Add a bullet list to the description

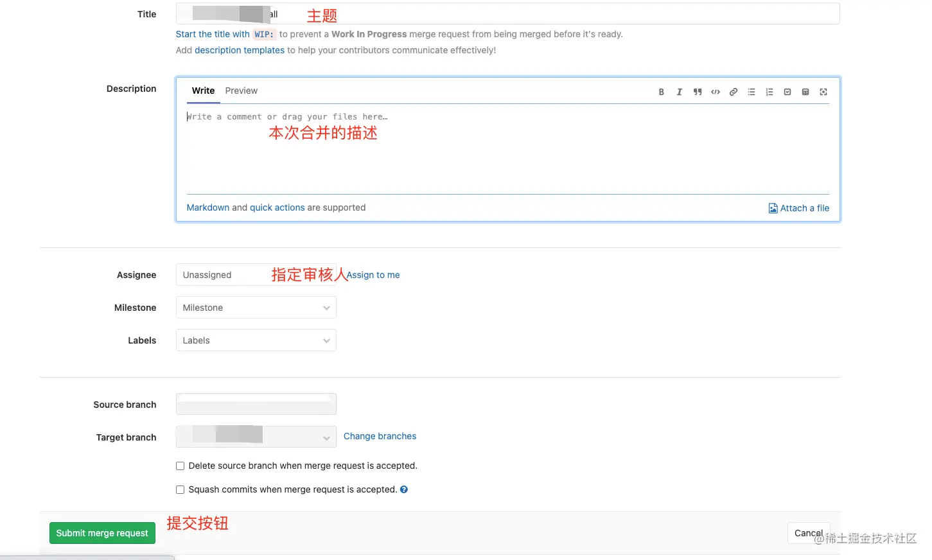pos(752,92)
